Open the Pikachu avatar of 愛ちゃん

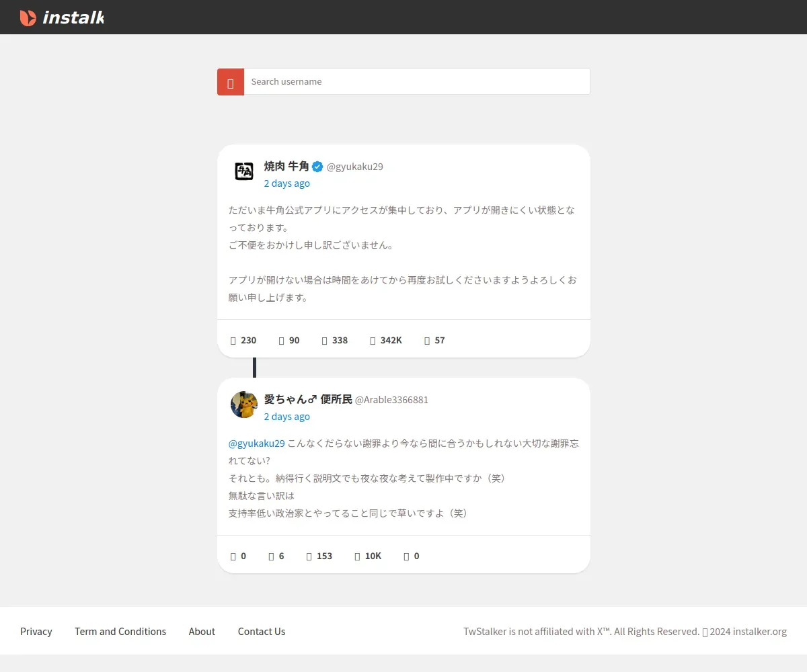244,405
